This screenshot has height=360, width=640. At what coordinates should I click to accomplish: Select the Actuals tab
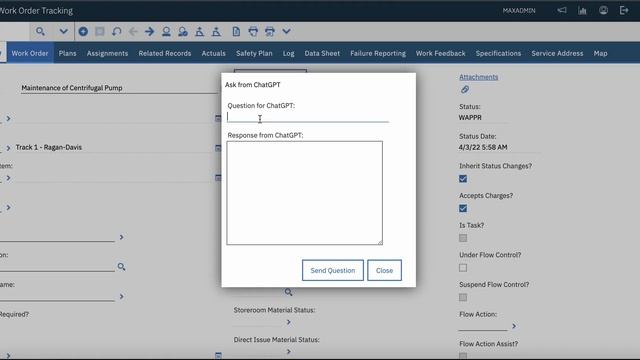pyautogui.click(x=213, y=53)
